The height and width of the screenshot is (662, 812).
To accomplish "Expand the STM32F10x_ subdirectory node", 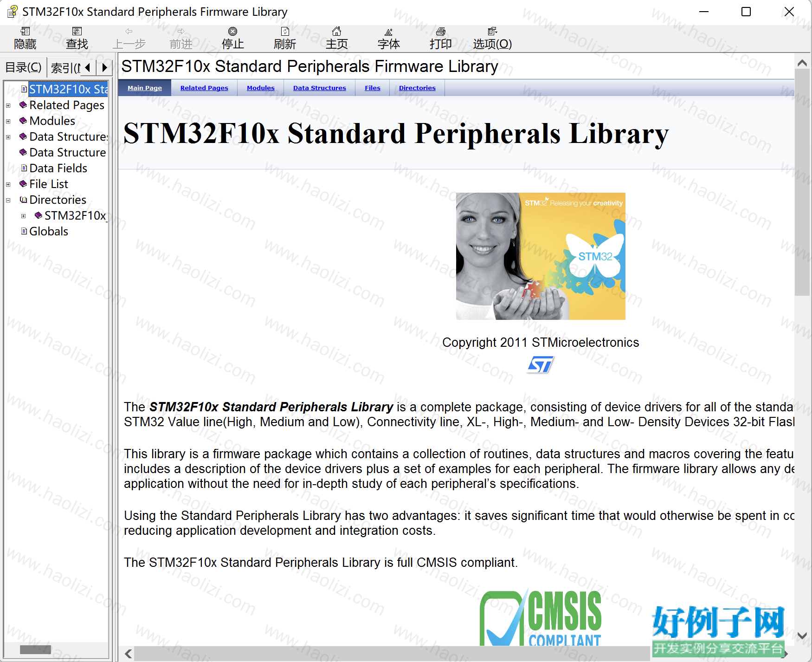I will (x=23, y=216).
